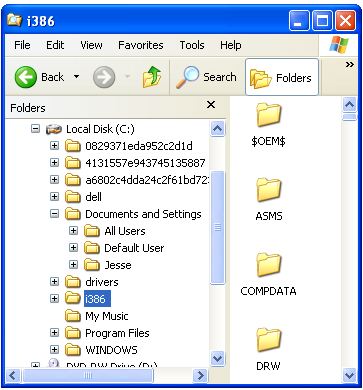Viewport: 363px width, 390px height.
Task: Collapse the Documents and Settings tree node
Action: click(x=54, y=214)
